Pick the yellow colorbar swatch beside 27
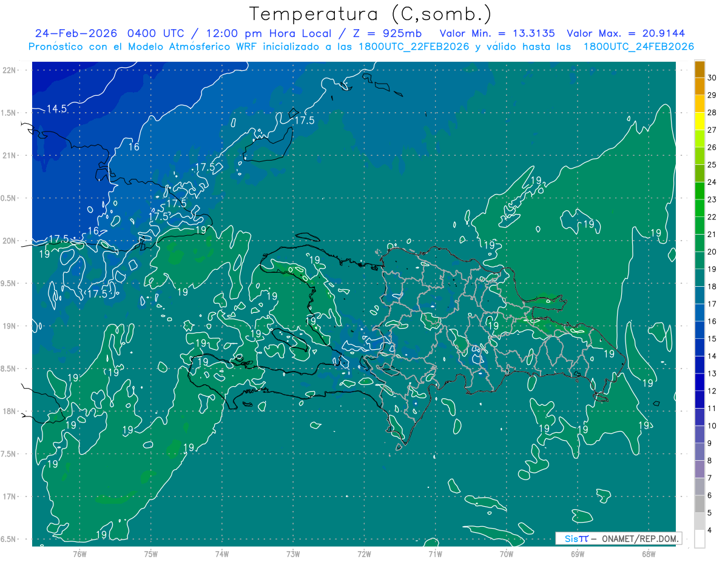 pos(699,121)
